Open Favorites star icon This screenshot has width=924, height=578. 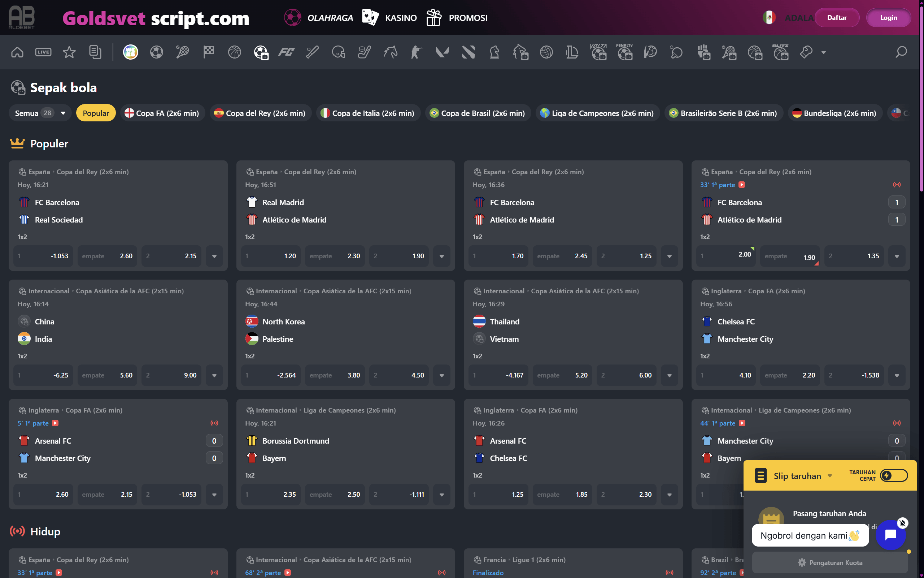click(x=69, y=52)
